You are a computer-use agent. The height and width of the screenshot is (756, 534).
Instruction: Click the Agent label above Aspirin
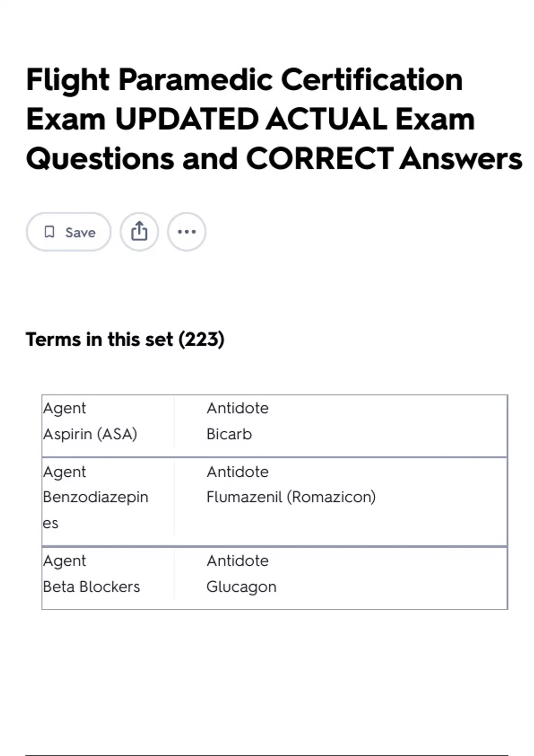click(65, 408)
